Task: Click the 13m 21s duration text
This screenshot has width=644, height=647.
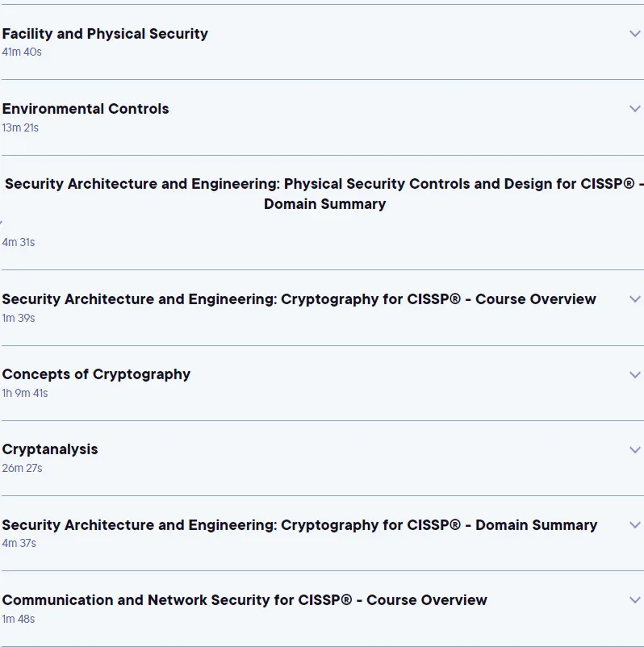Action: 20,128
